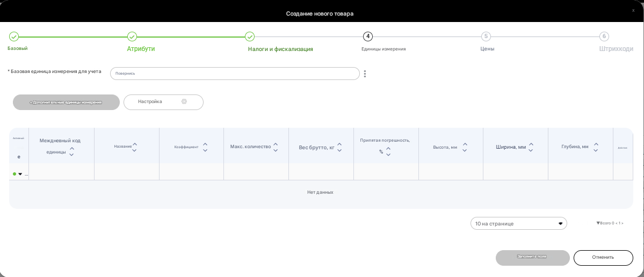Go to completed step Атрибути checkmark
The height and width of the screenshot is (277, 644).
point(132,37)
